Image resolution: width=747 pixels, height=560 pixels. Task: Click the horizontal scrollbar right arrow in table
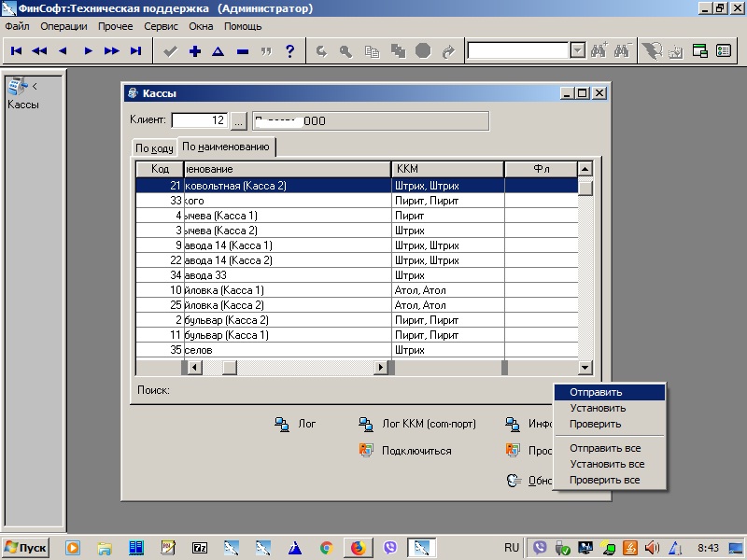[x=381, y=368]
